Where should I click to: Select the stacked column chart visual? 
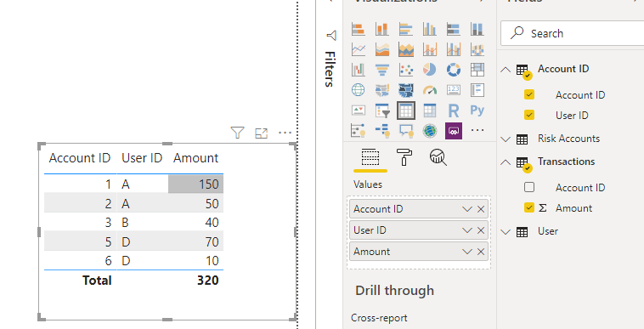pos(382,29)
